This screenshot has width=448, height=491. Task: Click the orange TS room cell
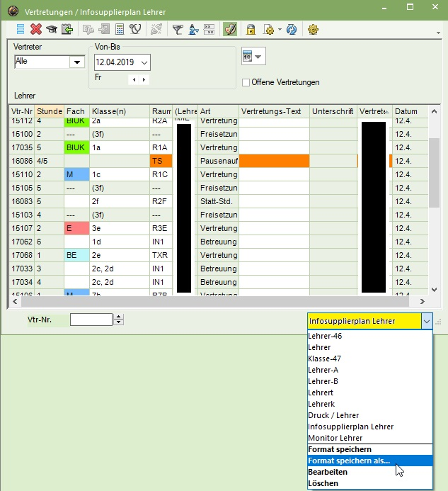160,161
